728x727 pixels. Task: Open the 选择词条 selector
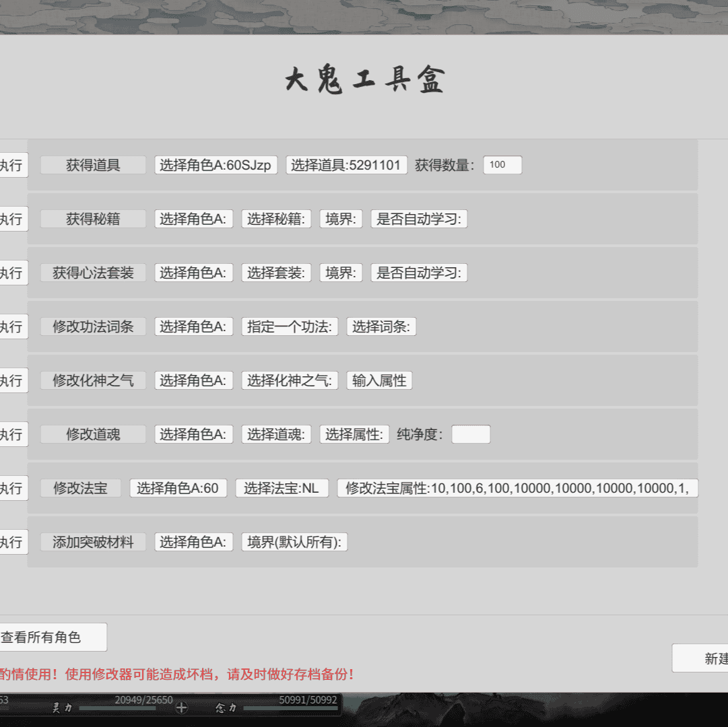(x=381, y=326)
